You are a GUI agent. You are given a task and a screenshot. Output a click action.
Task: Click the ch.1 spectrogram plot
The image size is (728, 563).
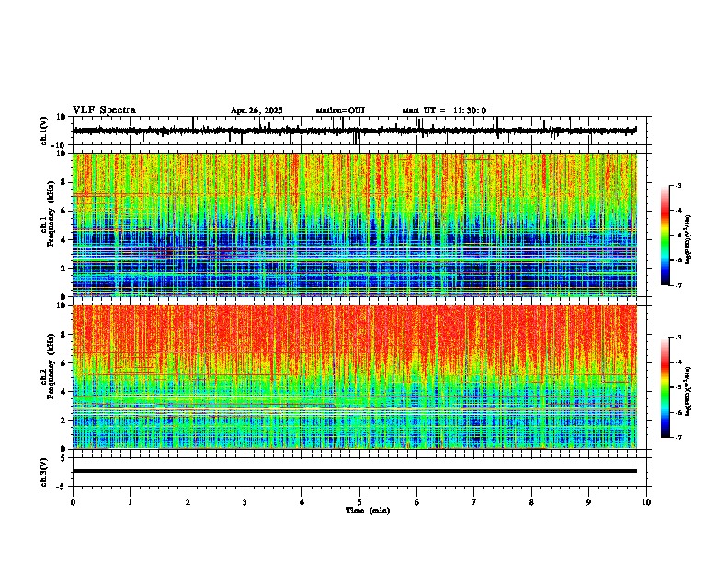click(355, 224)
